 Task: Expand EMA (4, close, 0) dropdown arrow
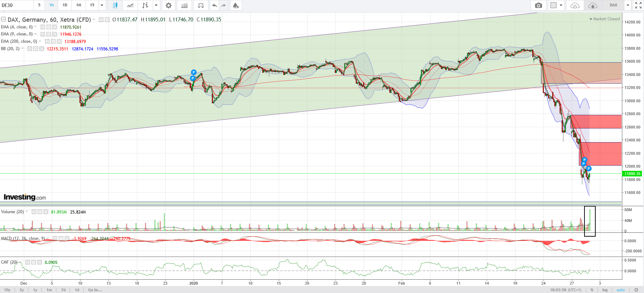tap(35, 27)
